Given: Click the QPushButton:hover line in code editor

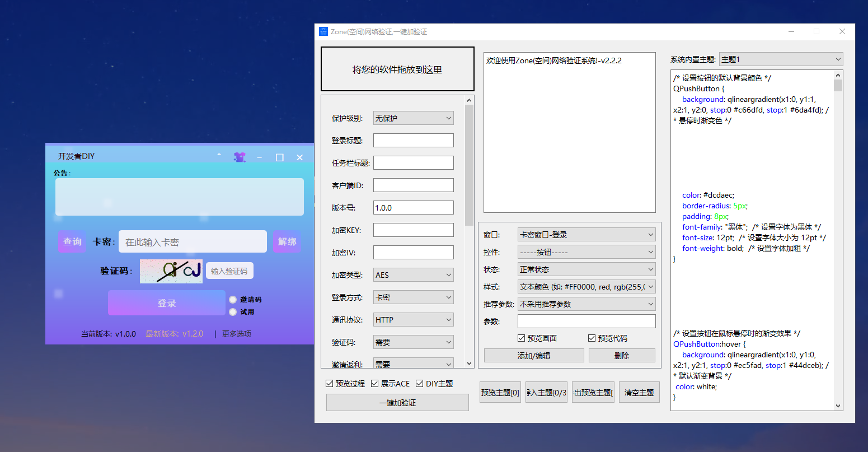Looking at the screenshot, I should coord(709,344).
